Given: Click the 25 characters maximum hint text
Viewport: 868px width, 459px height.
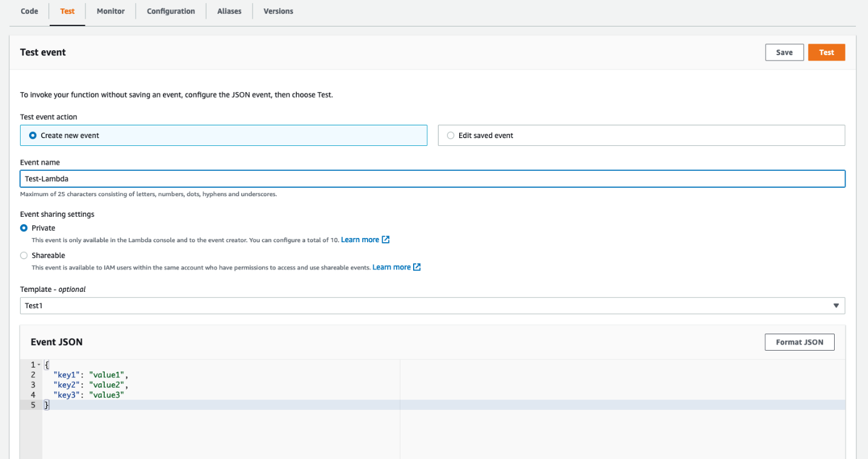Looking at the screenshot, I should pos(148,194).
